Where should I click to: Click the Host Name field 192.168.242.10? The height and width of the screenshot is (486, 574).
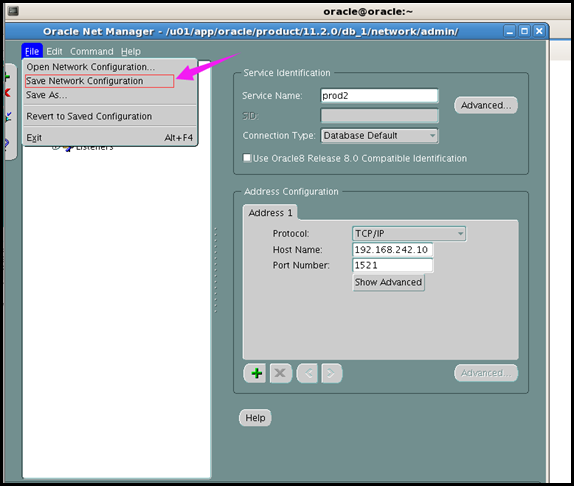click(x=392, y=250)
